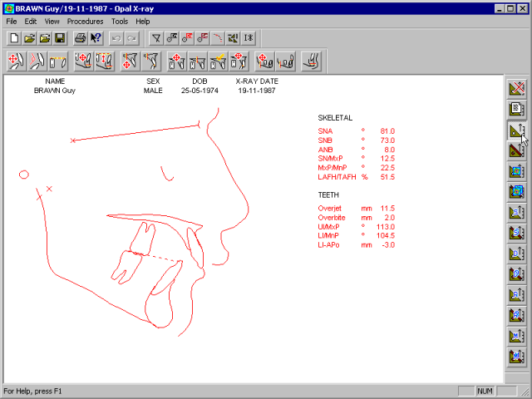Viewport: 532px width, 399px height.
Task: Click the Print icon in toolbar
Action: coord(81,38)
